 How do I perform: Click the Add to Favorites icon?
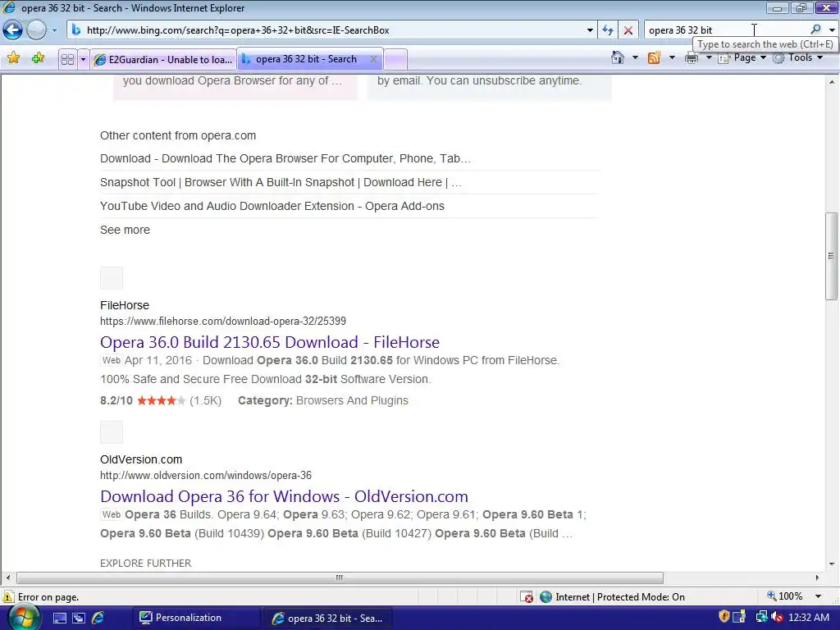pos(38,58)
